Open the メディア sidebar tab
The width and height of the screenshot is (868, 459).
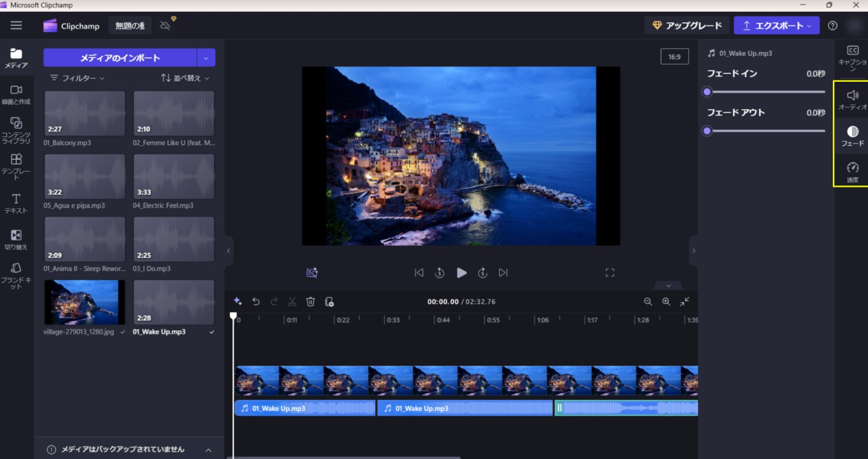(16, 58)
